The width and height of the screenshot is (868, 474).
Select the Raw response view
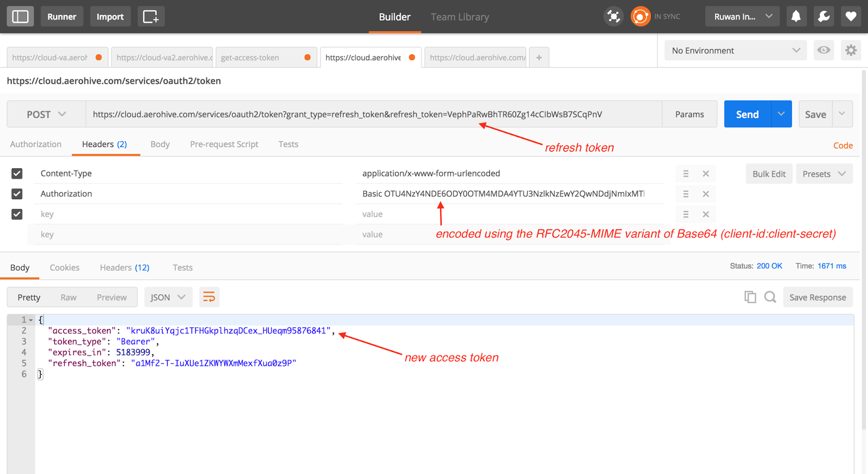pyautogui.click(x=68, y=297)
